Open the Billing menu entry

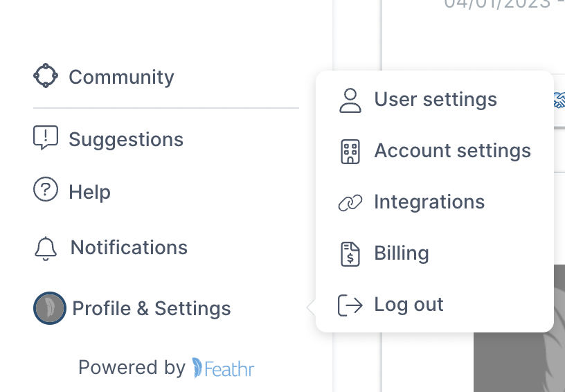(402, 253)
